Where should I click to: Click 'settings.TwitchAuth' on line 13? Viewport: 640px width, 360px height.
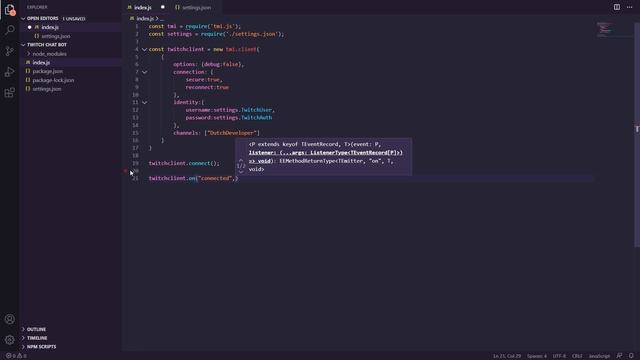click(x=243, y=118)
